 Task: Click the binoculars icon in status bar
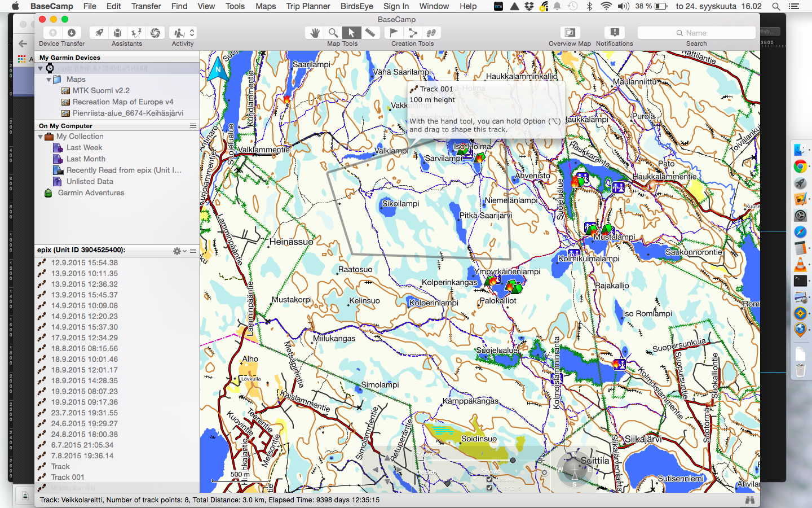(x=749, y=500)
